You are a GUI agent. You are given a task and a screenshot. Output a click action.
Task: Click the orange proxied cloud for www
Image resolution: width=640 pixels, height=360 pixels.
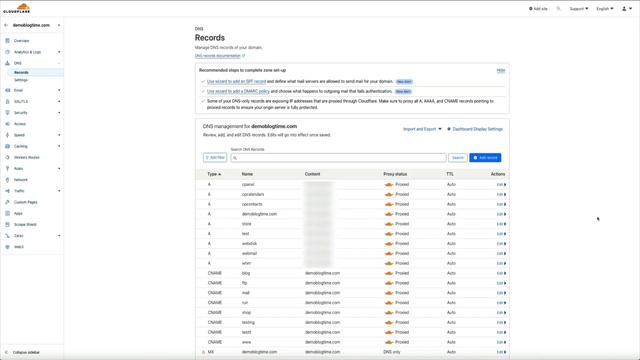pyautogui.click(x=389, y=342)
